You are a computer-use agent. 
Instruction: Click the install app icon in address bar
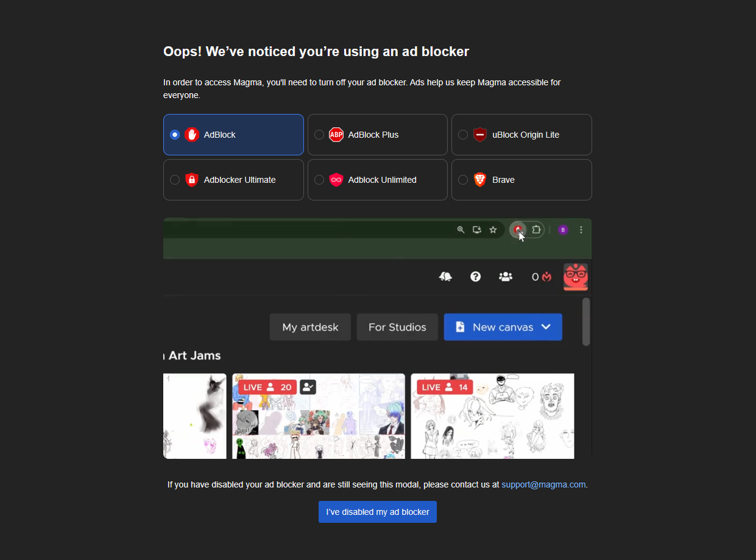click(477, 230)
